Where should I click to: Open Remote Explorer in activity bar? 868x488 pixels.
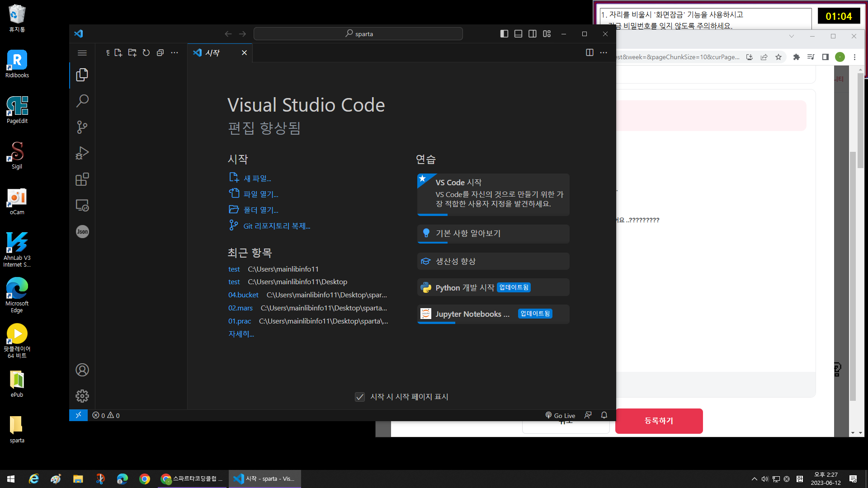click(x=82, y=206)
